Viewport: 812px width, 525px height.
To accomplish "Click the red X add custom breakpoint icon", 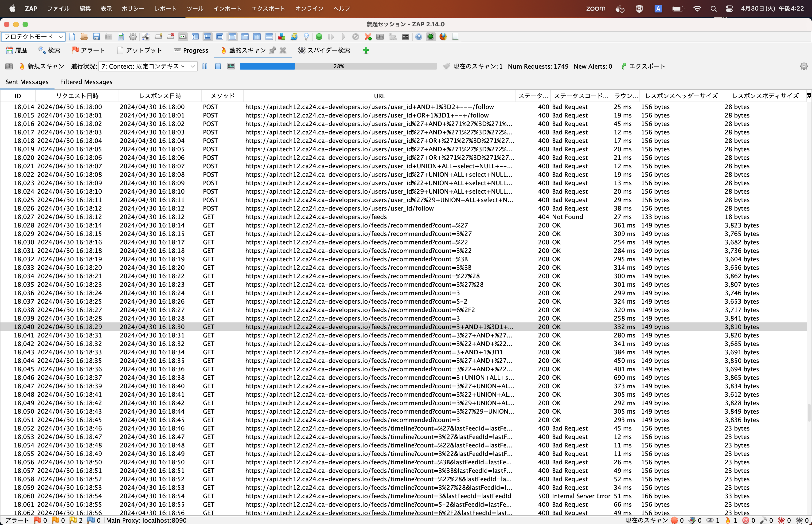I will (x=368, y=37).
